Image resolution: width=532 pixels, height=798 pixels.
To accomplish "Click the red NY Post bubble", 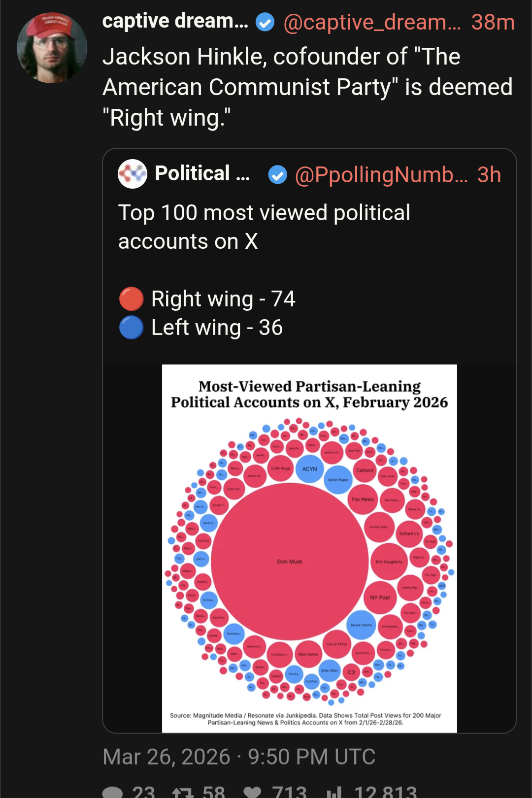I will (x=380, y=598).
